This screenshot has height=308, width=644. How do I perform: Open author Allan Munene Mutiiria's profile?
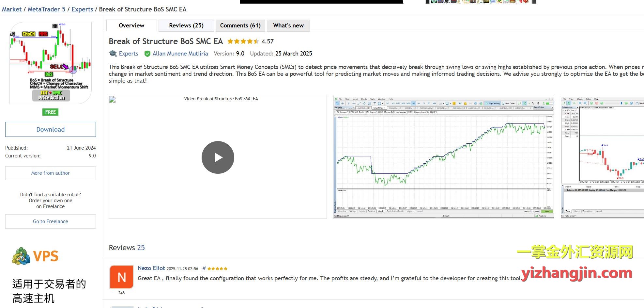click(x=180, y=54)
